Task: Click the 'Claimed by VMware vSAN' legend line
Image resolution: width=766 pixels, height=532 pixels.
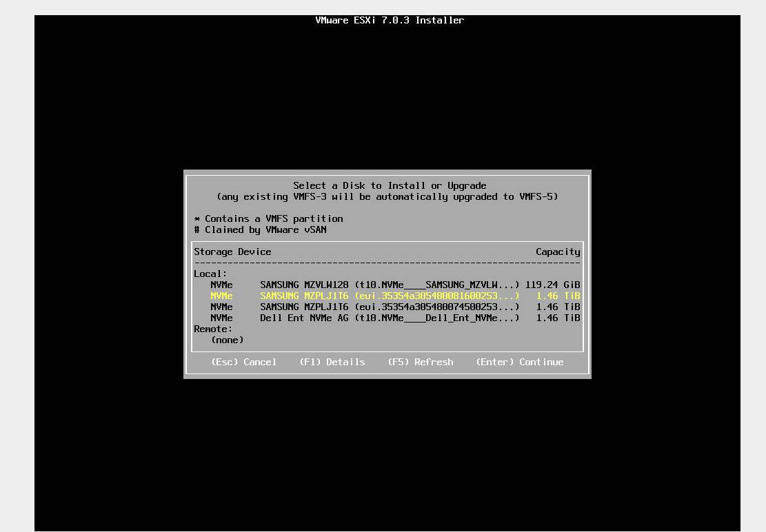Action: (x=260, y=229)
